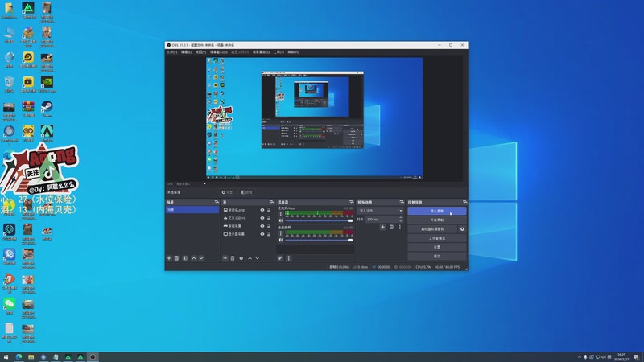Click the 退出 button in Controls
This screenshot has height=362, width=644.
pyautogui.click(x=437, y=256)
